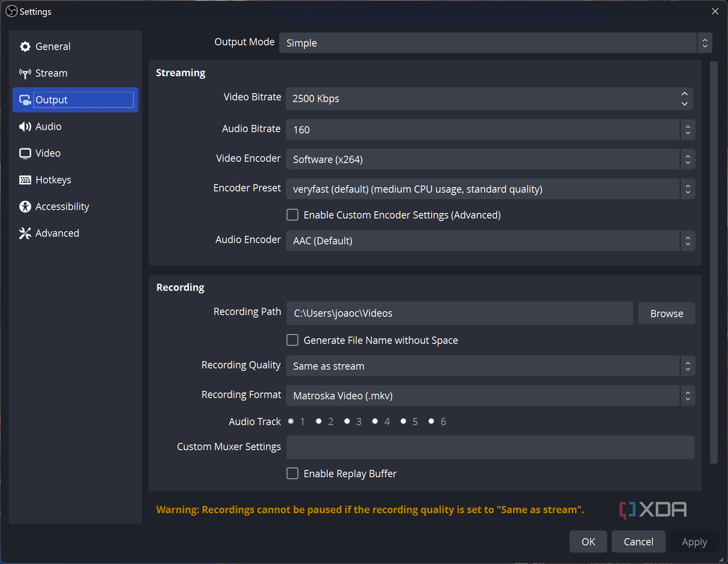Click the Recording Path text field
This screenshot has width=728, height=564.
tap(460, 313)
